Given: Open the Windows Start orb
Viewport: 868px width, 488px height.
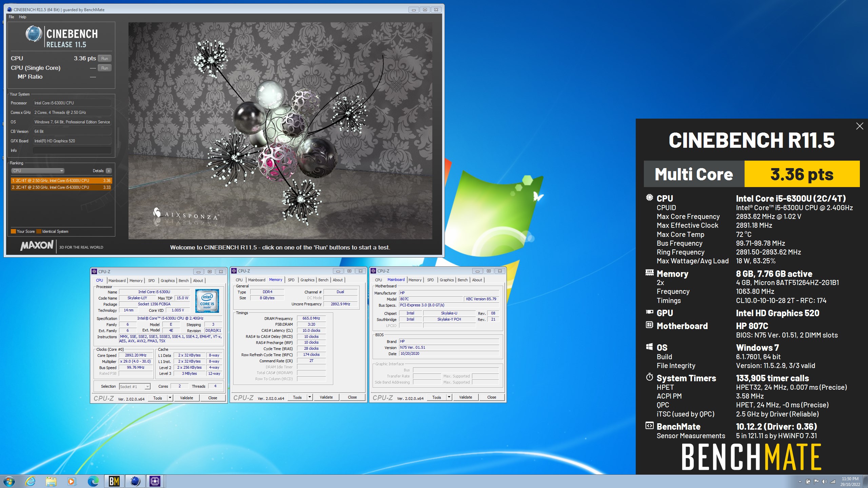Looking at the screenshot, I should pyautogui.click(x=9, y=481).
